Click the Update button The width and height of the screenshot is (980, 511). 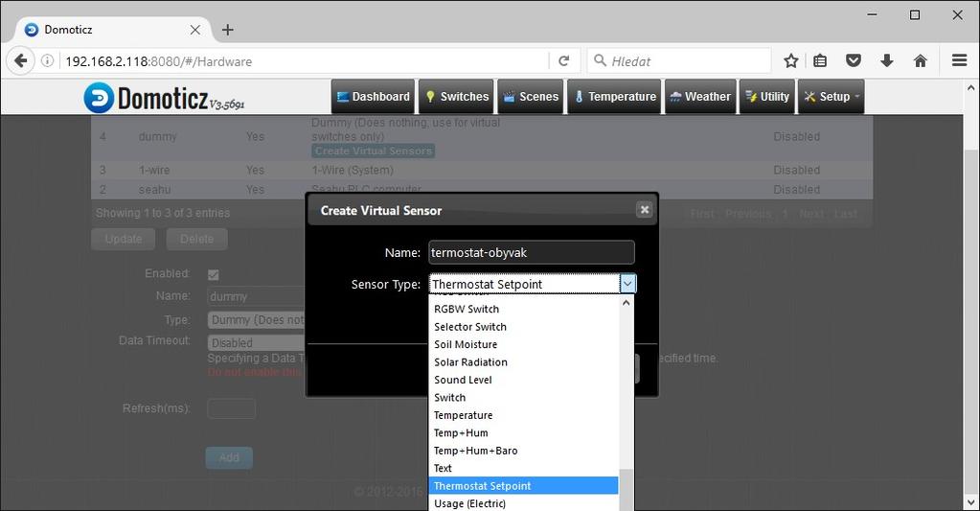click(124, 239)
